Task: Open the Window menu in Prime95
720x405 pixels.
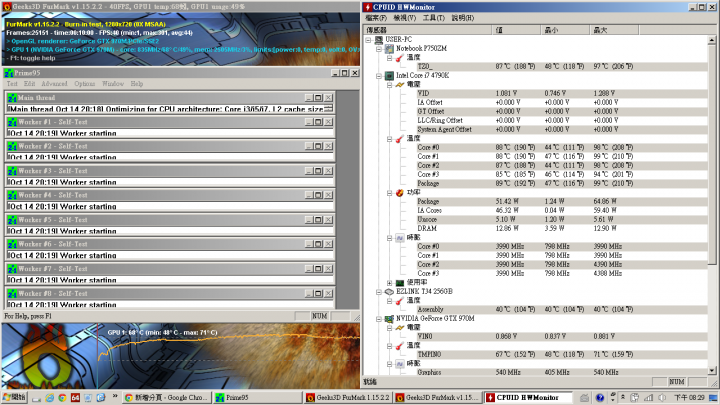Action: [x=113, y=84]
